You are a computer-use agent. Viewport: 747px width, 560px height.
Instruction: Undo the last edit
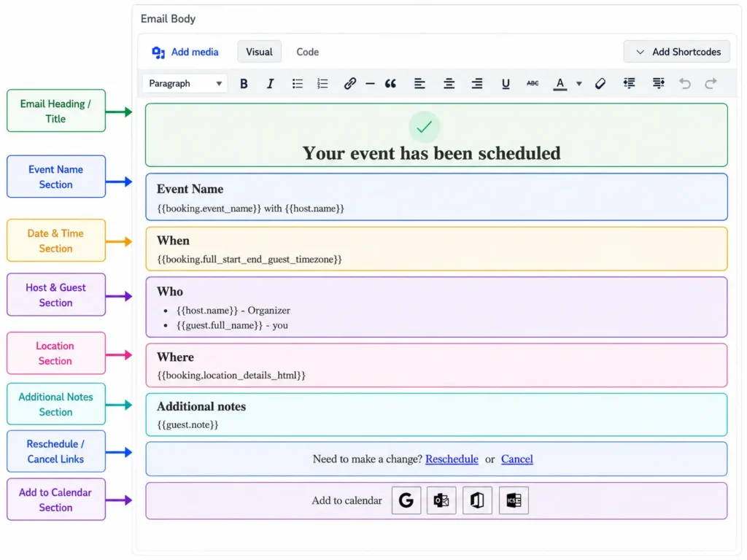[x=684, y=84]
